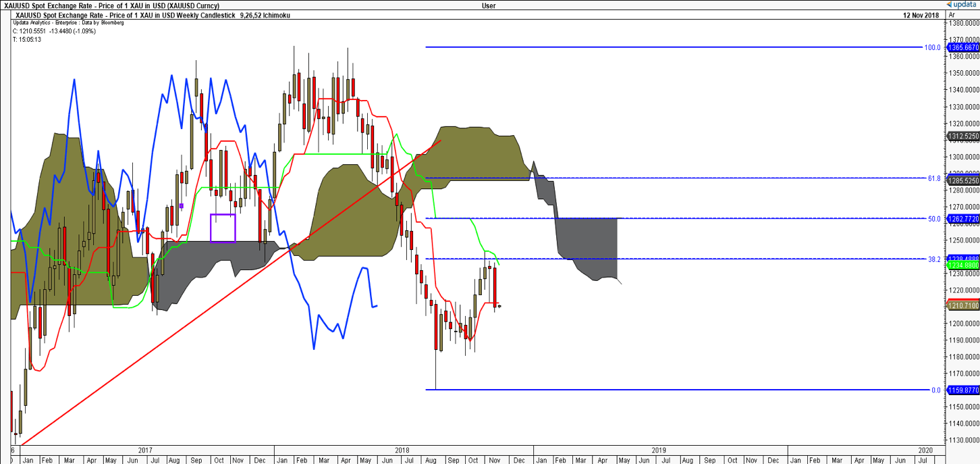Select the purple rectangle drawing on chart
Image resolution: width=980 pixels, height=464 pixels.
point(223,228)
